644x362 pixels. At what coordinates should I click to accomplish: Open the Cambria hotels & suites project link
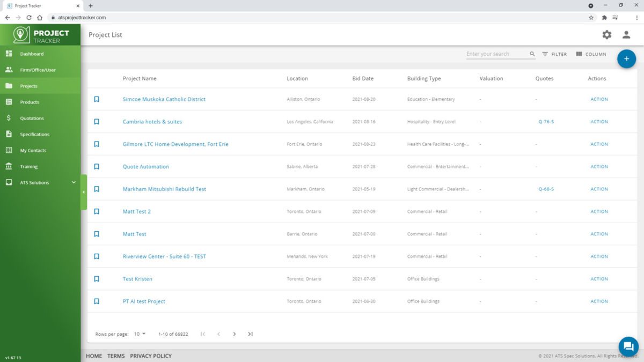point(152,122)
